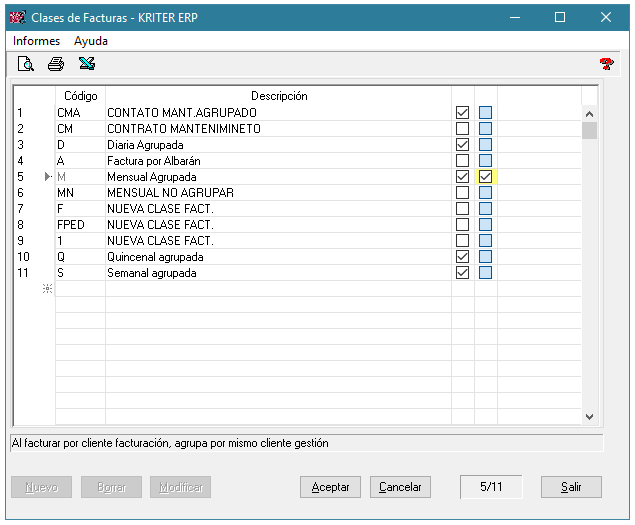Export the list with the Excel icon

pos(87,64)
